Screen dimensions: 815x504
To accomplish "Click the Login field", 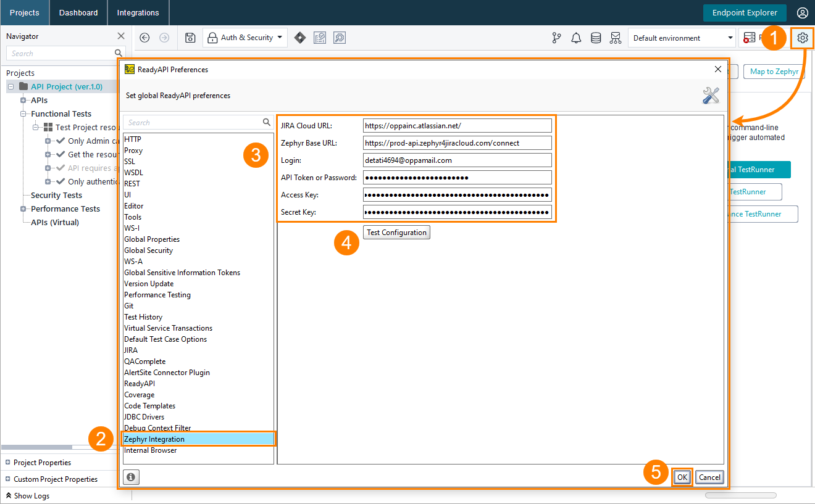I will (458, 160).
